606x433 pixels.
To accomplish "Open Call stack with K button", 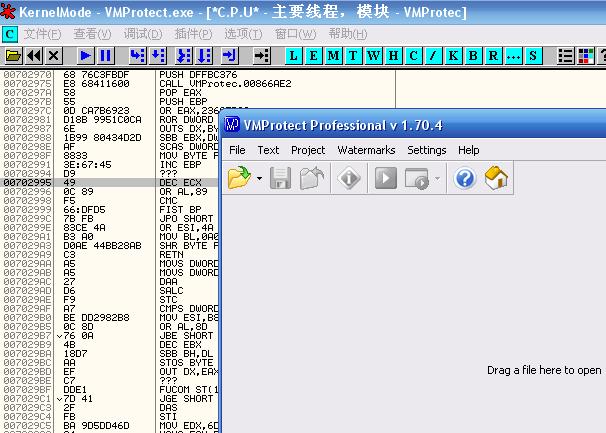I will (453, 56).
